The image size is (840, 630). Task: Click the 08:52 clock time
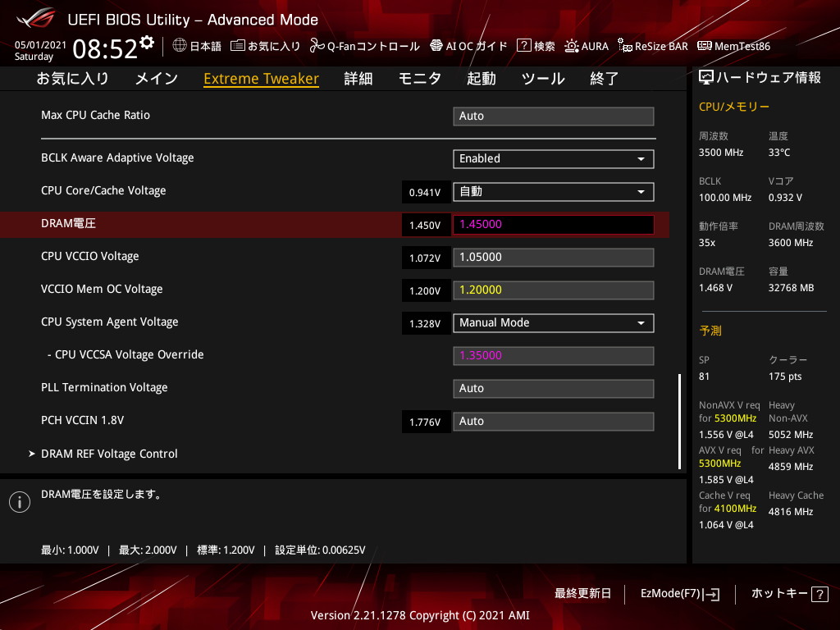pos(105,49)
